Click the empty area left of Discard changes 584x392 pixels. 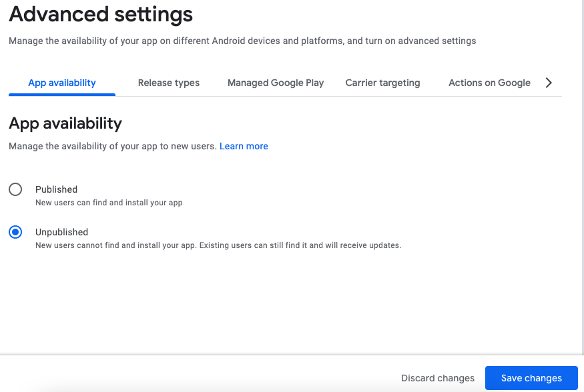tap(200, 378)
